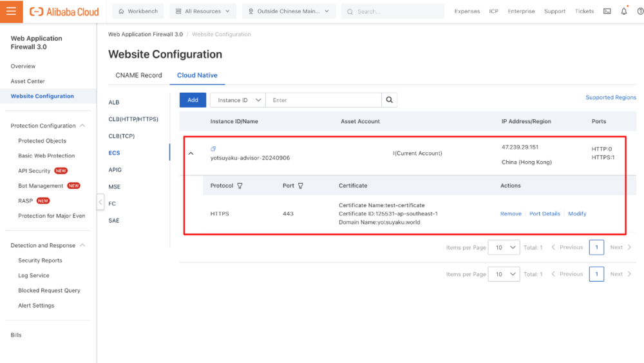644x363 pixels.
Task: Open Blocked Request Query
Action: point(50,291)
